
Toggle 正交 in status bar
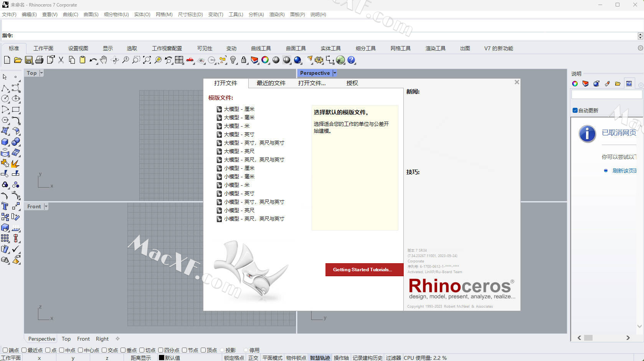coord(253,358)
